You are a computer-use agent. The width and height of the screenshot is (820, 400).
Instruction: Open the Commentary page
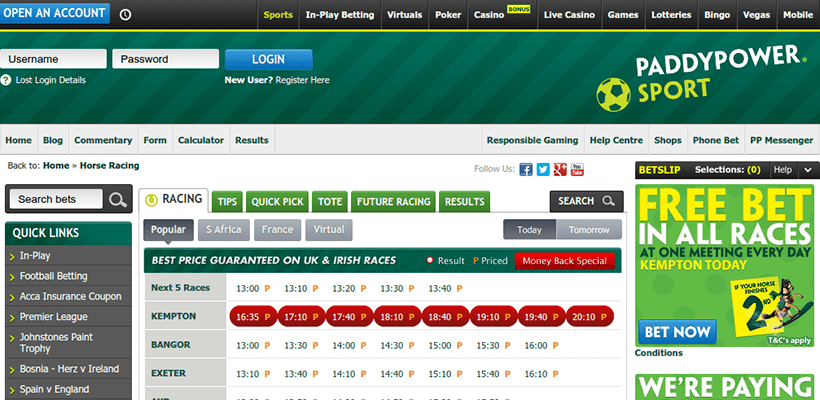(103, 140)
